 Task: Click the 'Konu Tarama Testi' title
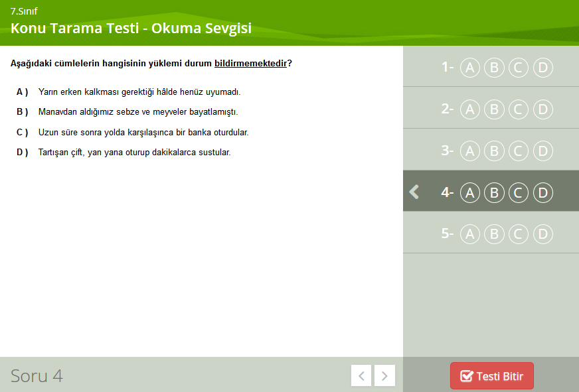(x=131, y=28)
